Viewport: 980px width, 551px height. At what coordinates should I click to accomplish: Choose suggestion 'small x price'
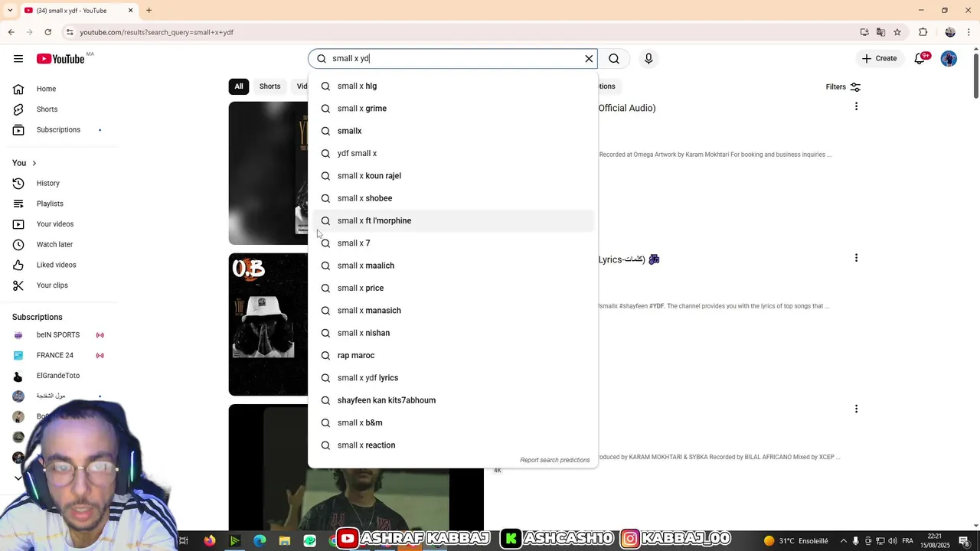tap(453, 289)
